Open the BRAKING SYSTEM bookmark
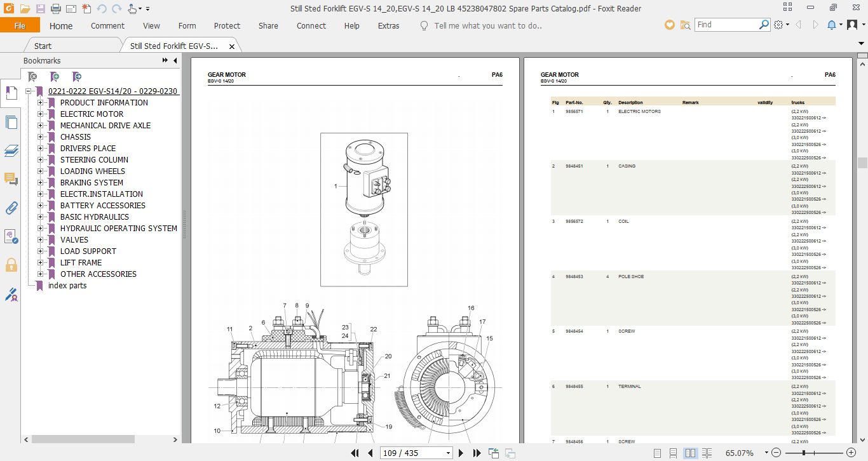 92,183
